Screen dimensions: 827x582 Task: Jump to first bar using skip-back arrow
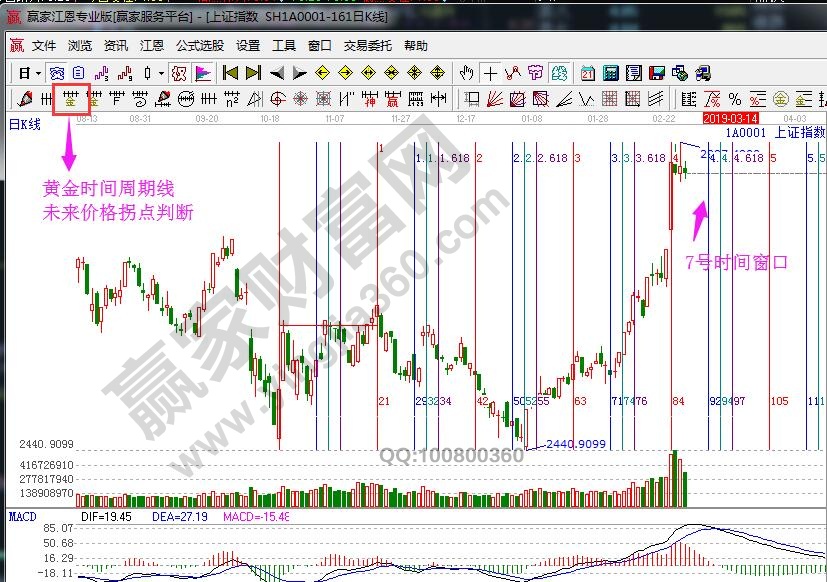tap(230, 73)
